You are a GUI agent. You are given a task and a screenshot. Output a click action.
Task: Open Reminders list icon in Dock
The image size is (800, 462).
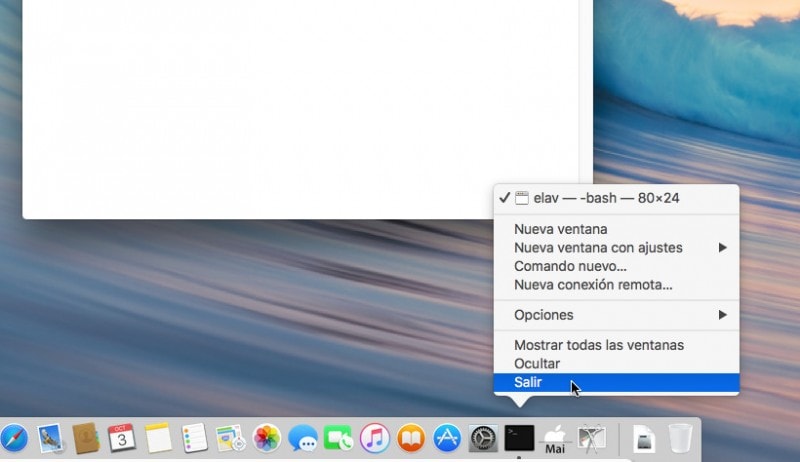[194, 438]
